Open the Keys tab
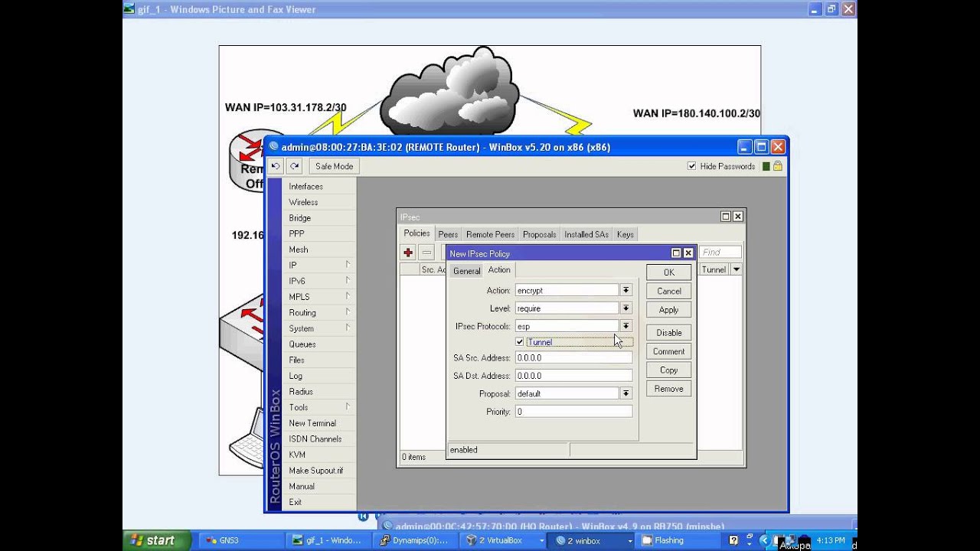The image size is (980, 551). point(626,234)
